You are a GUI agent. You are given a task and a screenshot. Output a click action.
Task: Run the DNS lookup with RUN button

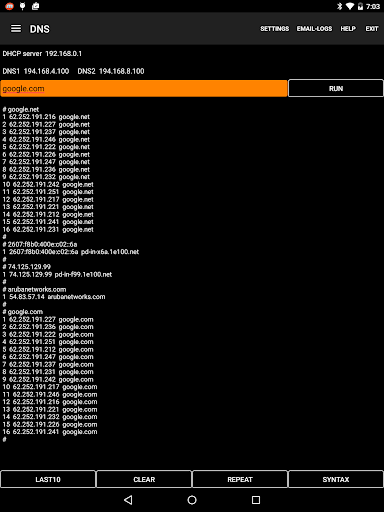[336, 88]
